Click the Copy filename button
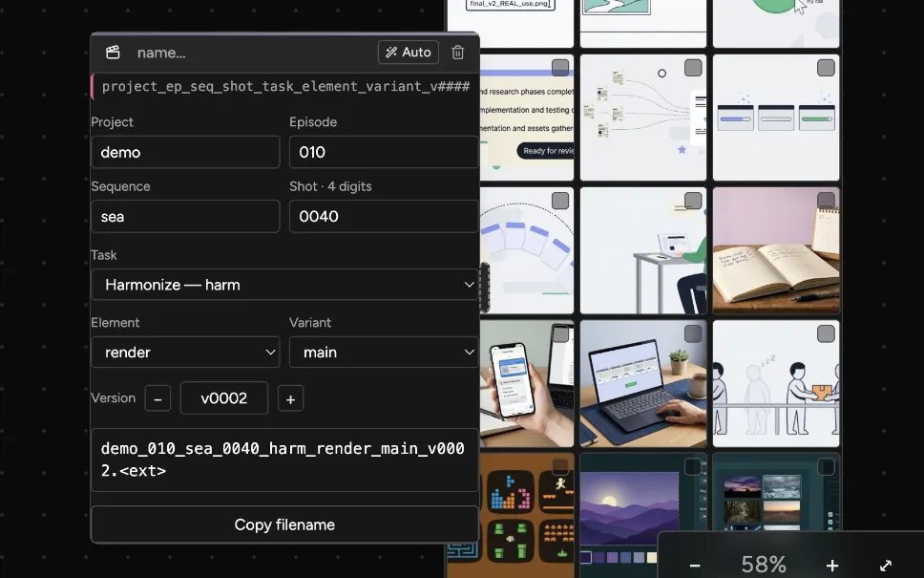 pos(284,524)
